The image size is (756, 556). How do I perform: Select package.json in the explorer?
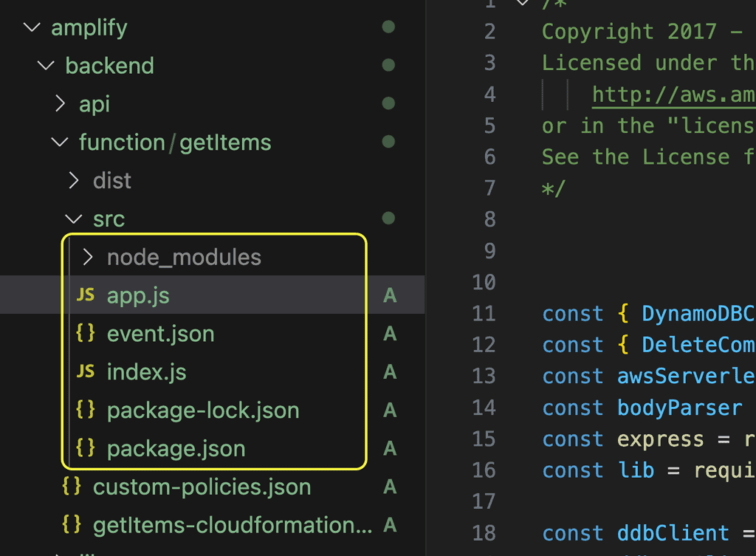click(x=176, y=449)
